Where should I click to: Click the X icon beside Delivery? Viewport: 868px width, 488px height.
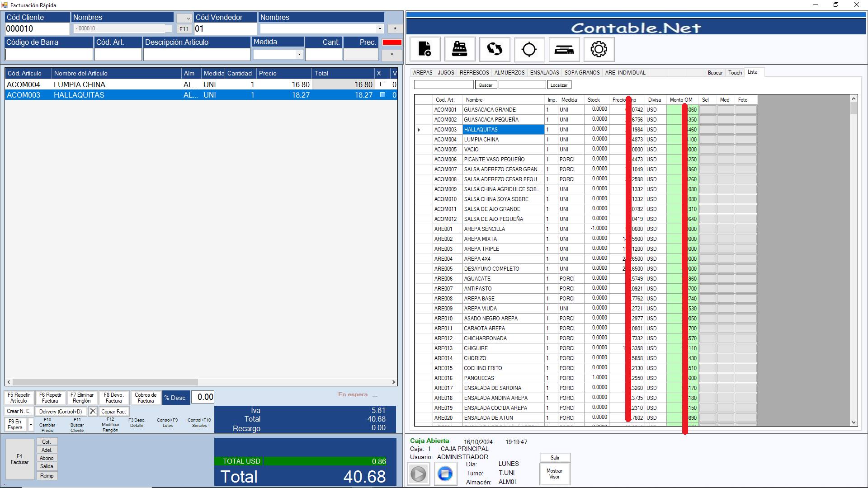tap(93, 411)
